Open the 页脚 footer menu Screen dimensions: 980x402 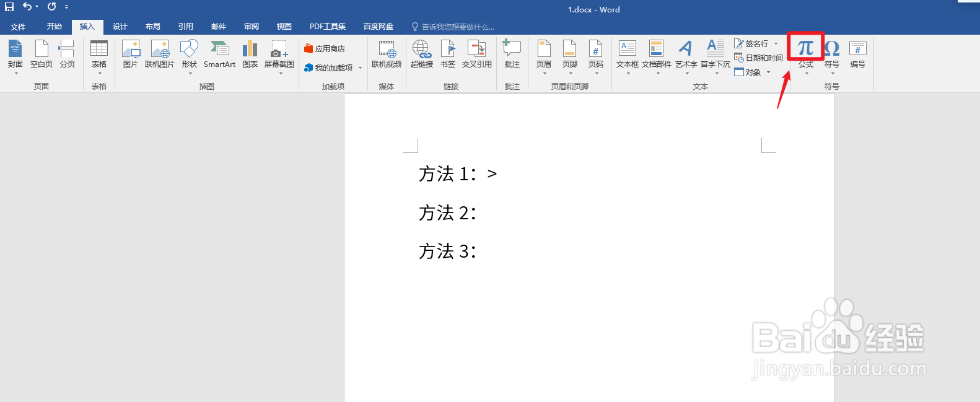tap(570, 56)
